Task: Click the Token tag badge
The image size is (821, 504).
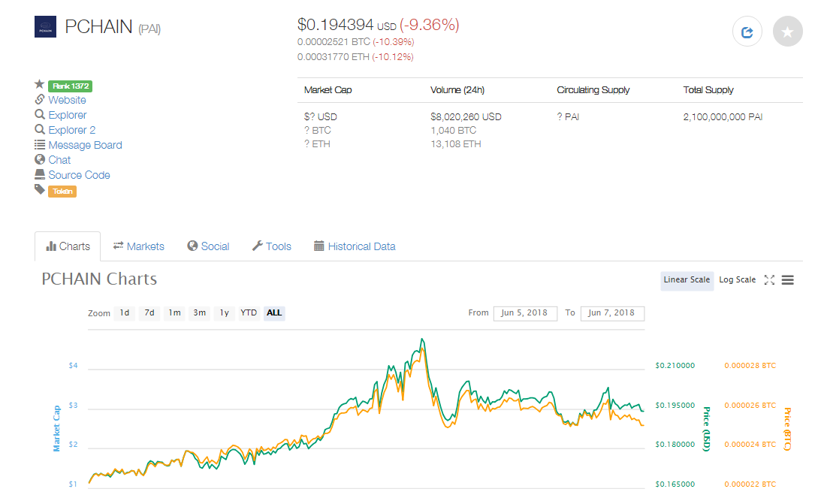Action: click(x=62, y=192)
